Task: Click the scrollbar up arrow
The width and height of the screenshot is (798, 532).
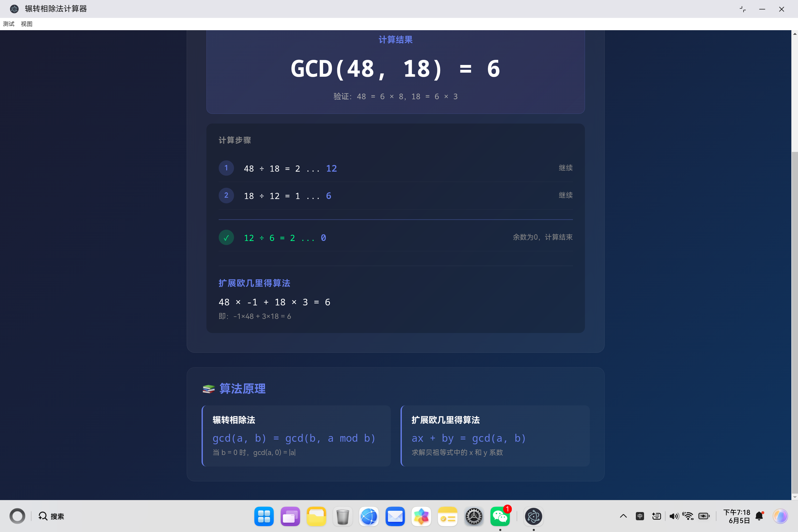Action: [795, 34]
